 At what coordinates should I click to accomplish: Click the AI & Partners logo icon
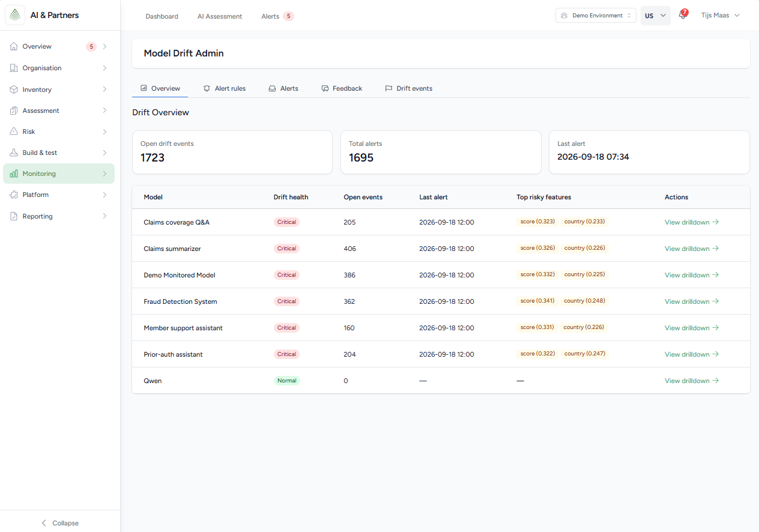click(15, 15)
